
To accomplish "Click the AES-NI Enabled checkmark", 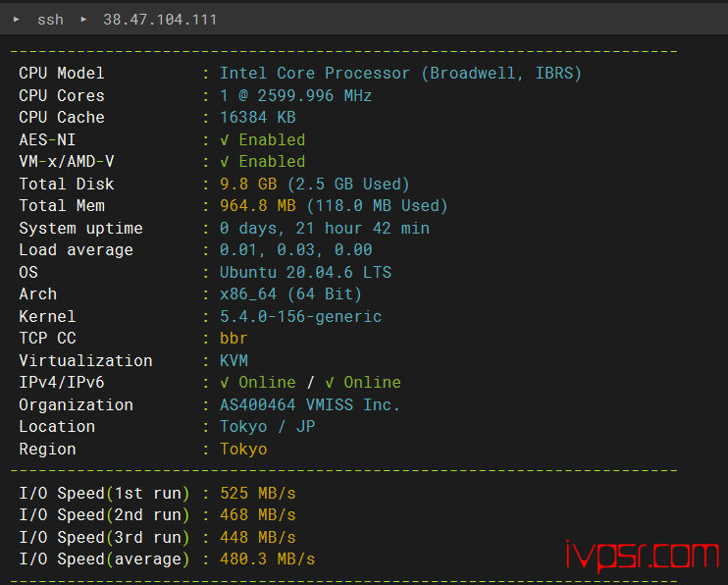I will 225,140.
